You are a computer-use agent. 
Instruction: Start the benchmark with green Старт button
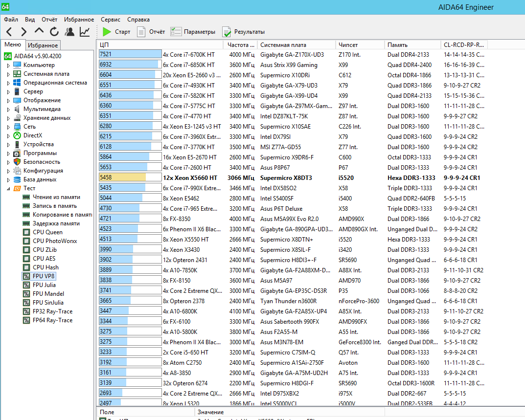coord(116,32)
